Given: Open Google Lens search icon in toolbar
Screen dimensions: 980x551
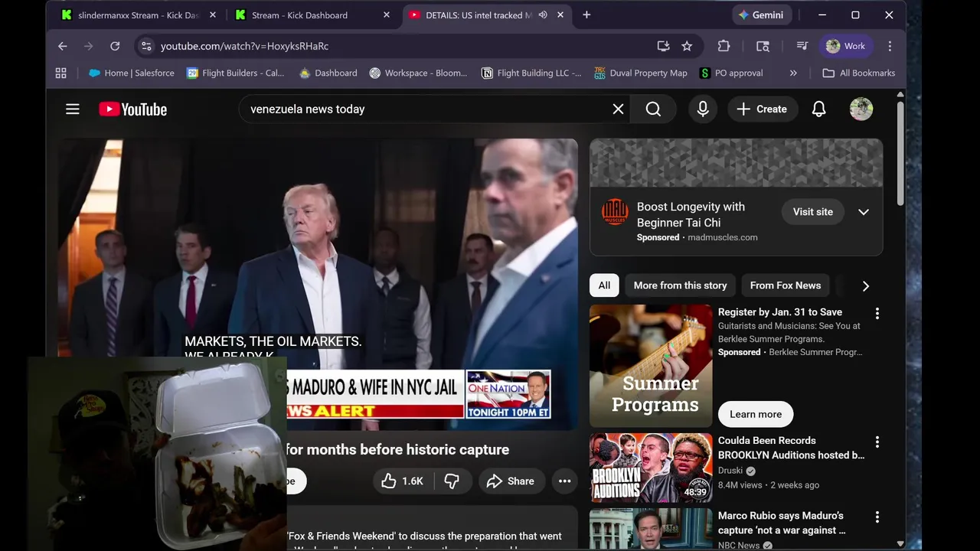Looking at the screenshot, I should tap(763, 46).
